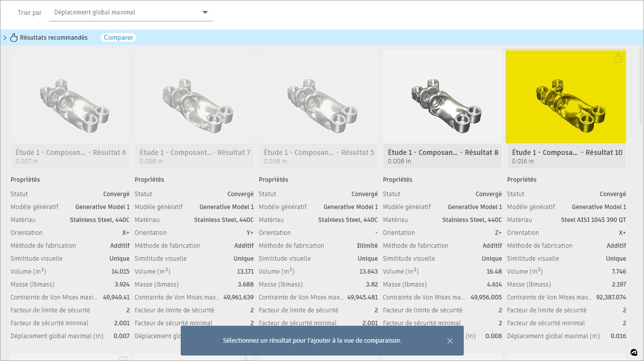
Task: Click the Von Mises value '49,949.41'
Action: (116, 297)
